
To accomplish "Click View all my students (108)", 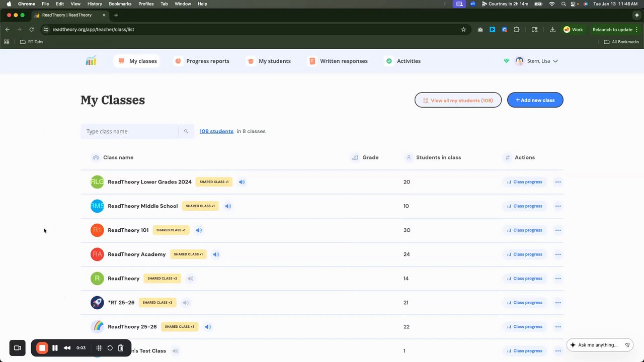I will pos(458,100).
